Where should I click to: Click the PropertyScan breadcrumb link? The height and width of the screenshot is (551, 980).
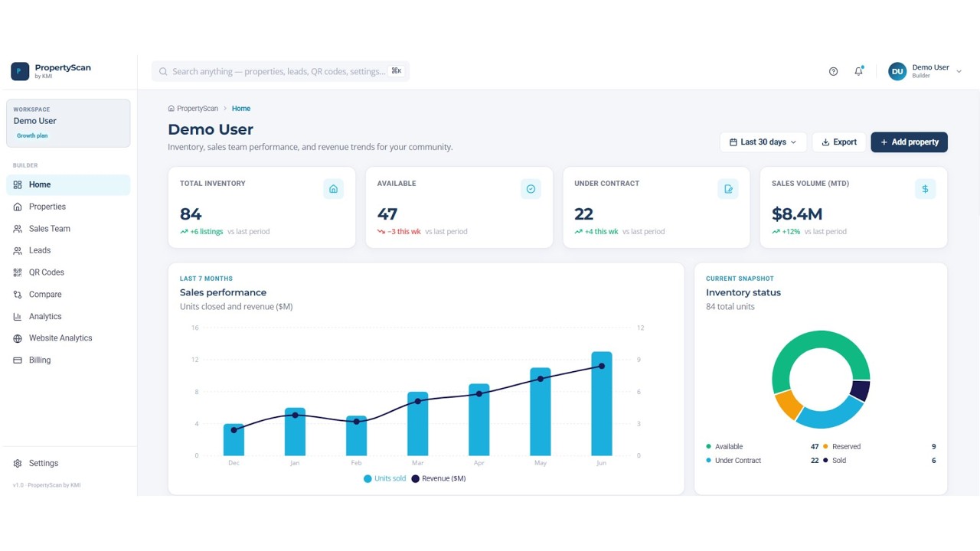click(198, 109)
